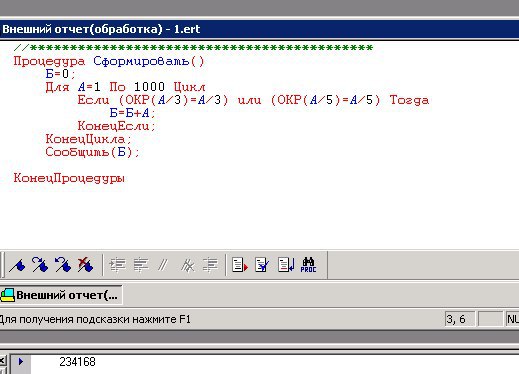The height and width of the screenshot is (374, 519).
Task: Click the add comment double-slash icon
Action: pos(163,265)
